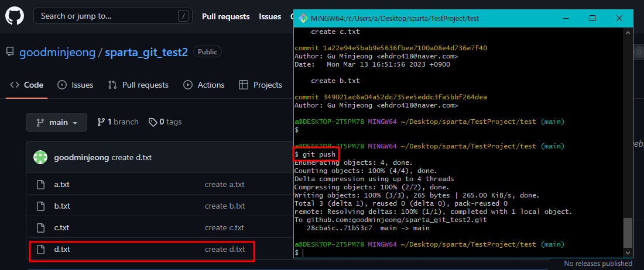The height and width of the screenshot is (270, 644).
Task: Open latest commit message create d.txt
Action: click(131, 158)
